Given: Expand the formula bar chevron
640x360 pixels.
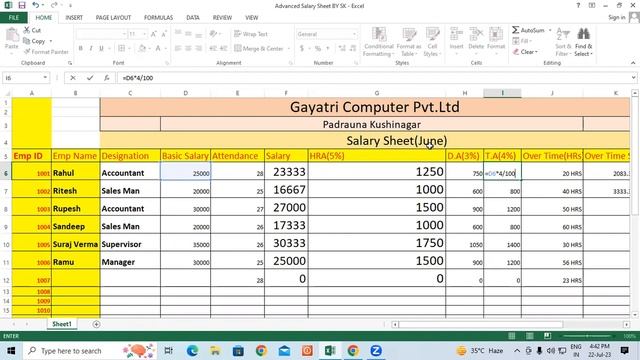Looking at the screenshot, I should pyautogui.click(x=633, y=78).
